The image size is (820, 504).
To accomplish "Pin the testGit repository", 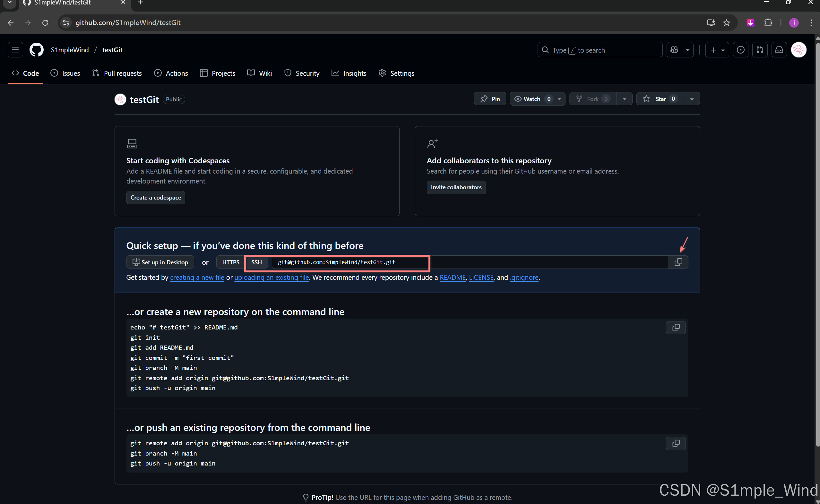I will point(490,99).
